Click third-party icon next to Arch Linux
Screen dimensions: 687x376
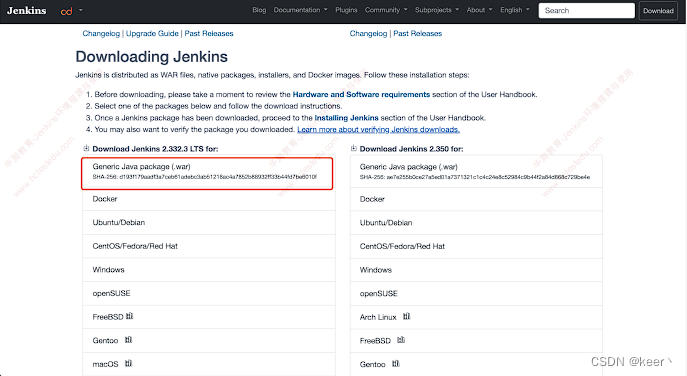point(407,316)
